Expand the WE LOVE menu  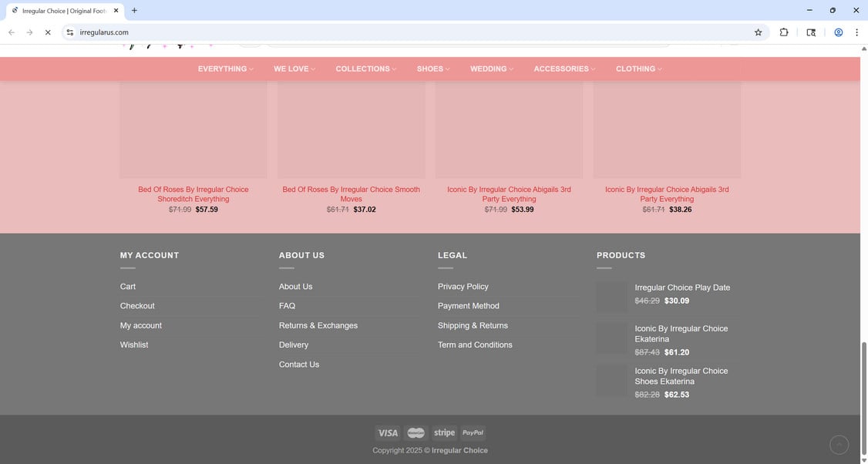point(294,69)
